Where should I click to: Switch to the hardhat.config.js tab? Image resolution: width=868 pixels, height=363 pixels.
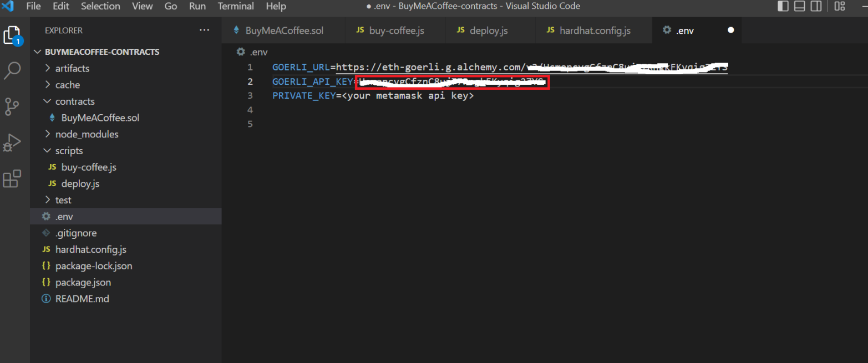pyautogui.click(x=595, y=30)
